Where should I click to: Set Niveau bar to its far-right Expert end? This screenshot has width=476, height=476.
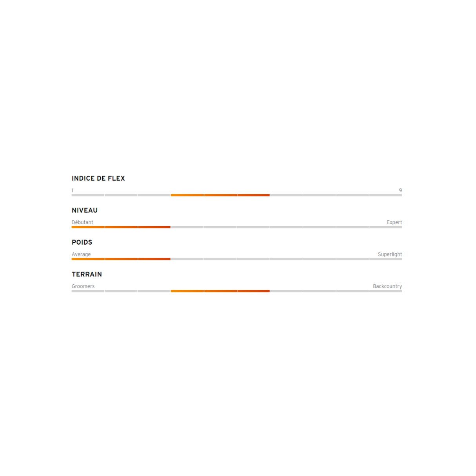[400, 227]
